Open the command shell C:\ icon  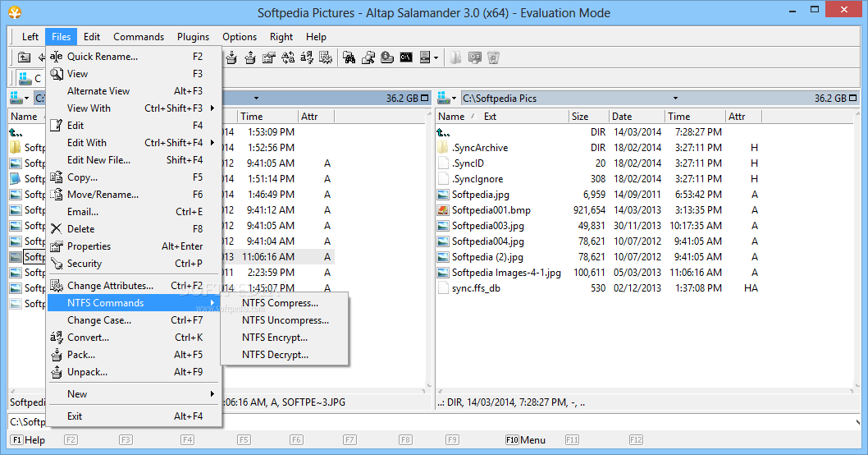[x=406, y=57]
